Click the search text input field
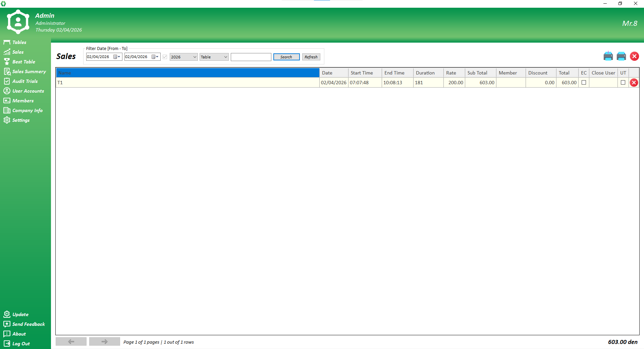The image size is (644, 349). (251, 57)
